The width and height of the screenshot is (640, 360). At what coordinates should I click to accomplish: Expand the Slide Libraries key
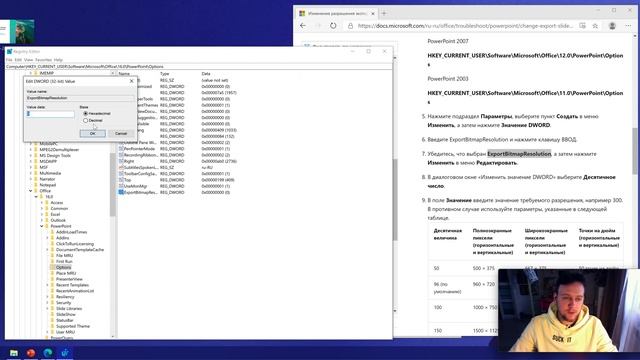pos(47,309)
